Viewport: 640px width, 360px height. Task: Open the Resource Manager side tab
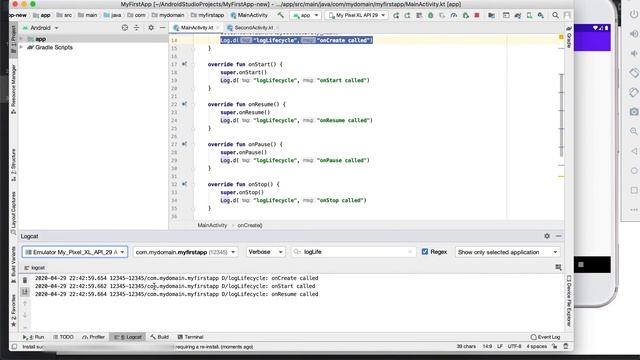tap(13, 89)
